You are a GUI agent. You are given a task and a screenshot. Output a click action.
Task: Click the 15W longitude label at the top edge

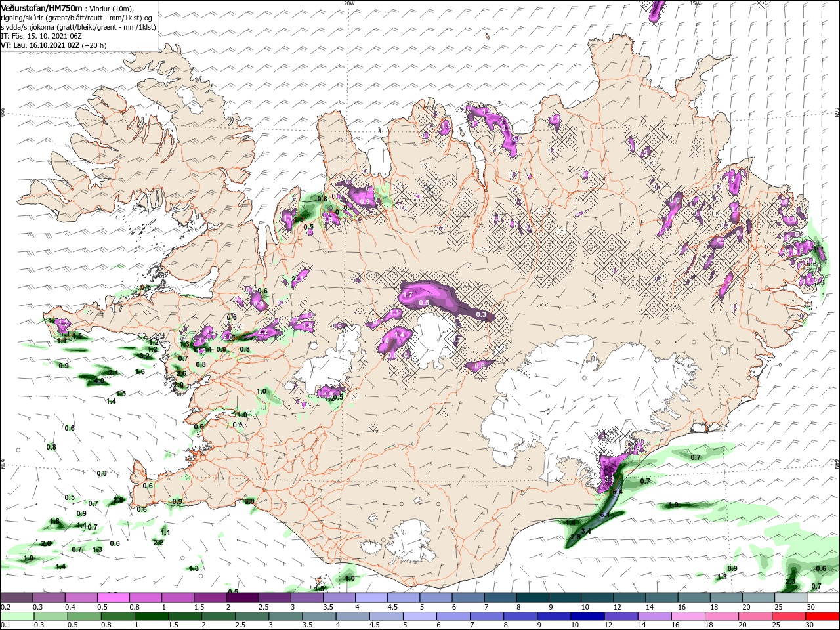coord(696,3)
